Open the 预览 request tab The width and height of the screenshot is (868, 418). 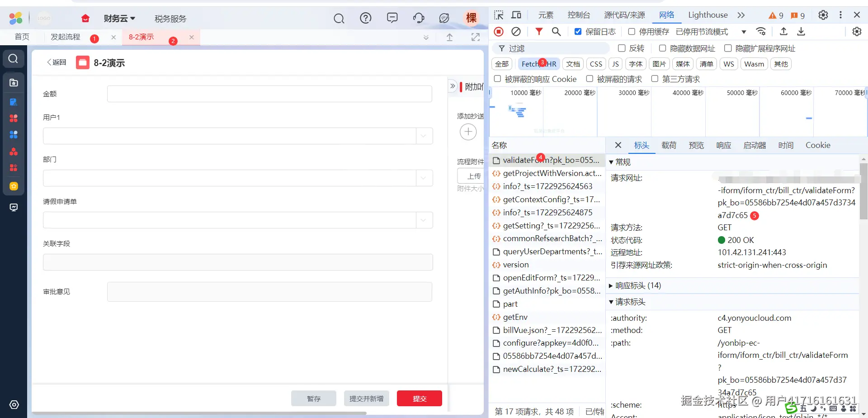click(x=696, y=145)
